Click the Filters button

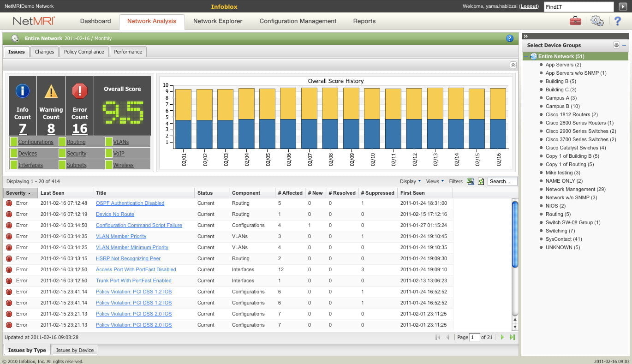456,181
